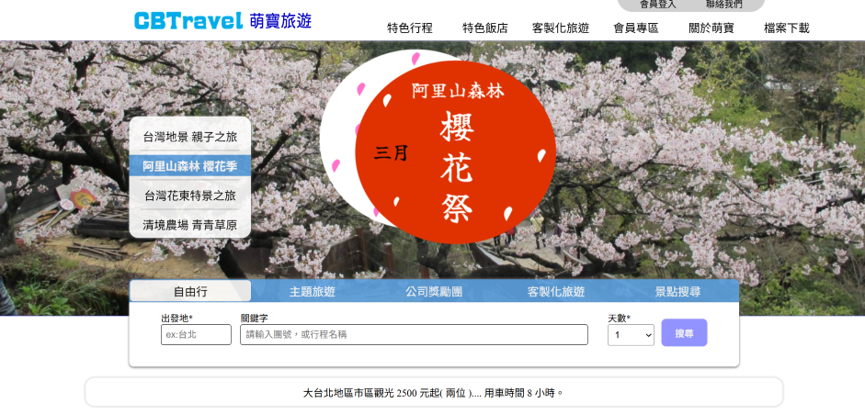Switch to the 主題旅遊 search tab

[x=312, y=291]
